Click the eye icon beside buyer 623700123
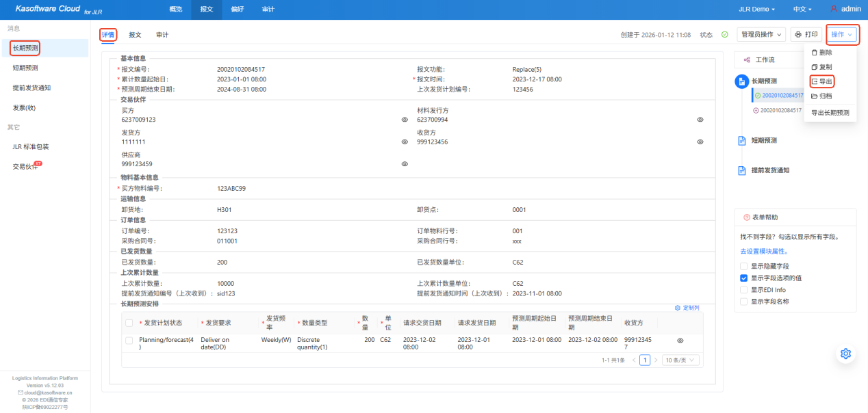This screenshot has width=868, height=413. [x=405, y=120]
